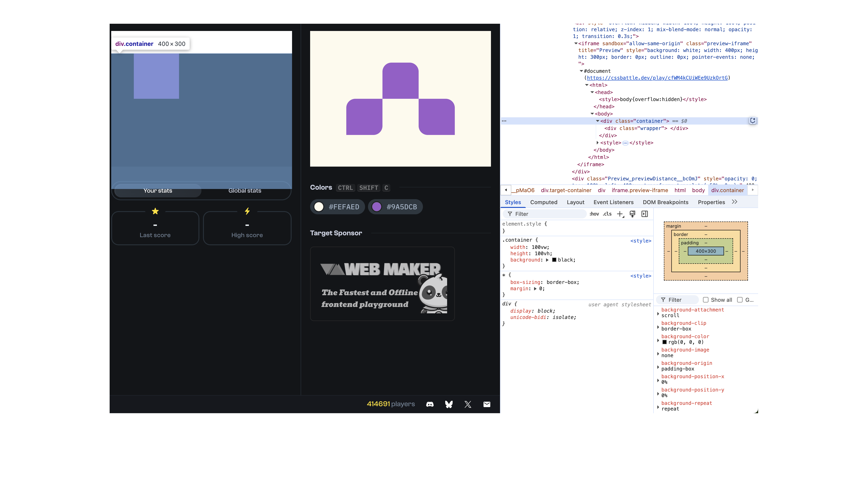Click the Ask AI icon on selected node
Screen dimensions: 868x486
pos(752,121)
